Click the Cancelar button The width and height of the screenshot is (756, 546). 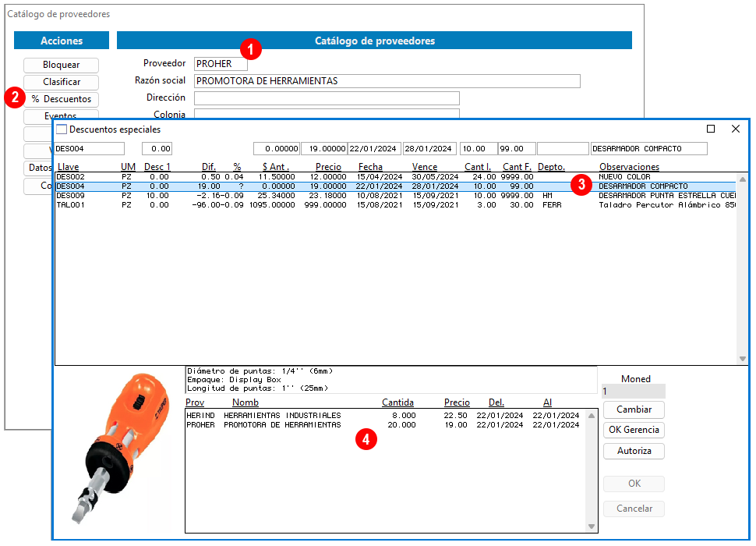point(634,509)
